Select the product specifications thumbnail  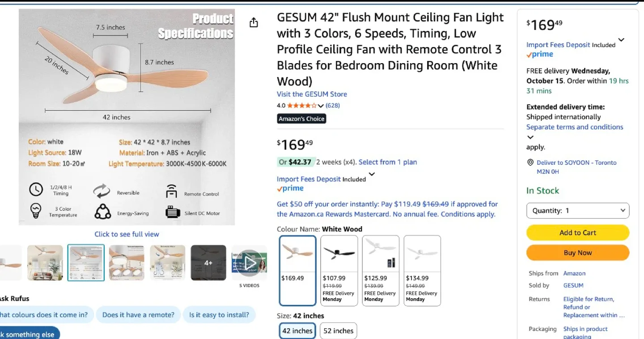(86, 263)
